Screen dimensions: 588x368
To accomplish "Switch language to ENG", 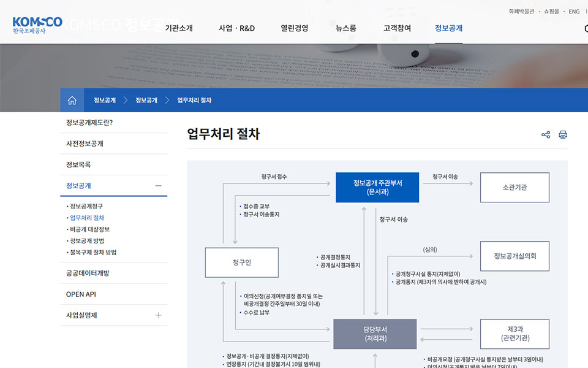I will [x=574, y=12].
